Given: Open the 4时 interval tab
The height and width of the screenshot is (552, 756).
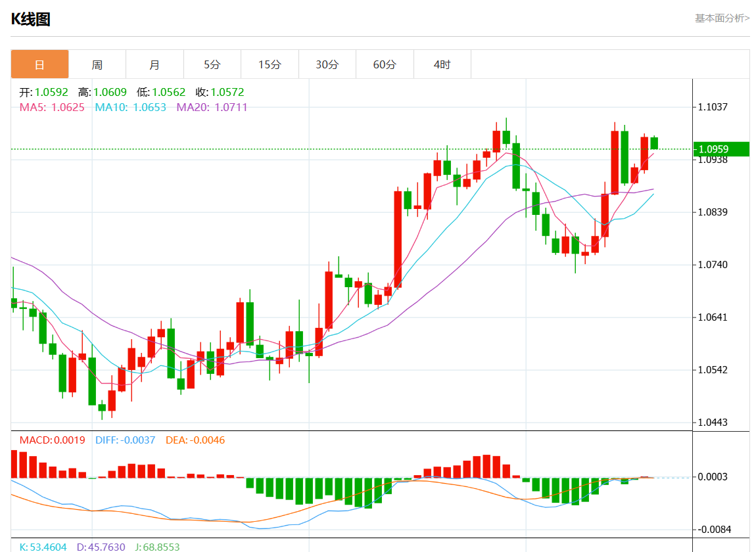Looking at the screenshot, I should (442, 64).
